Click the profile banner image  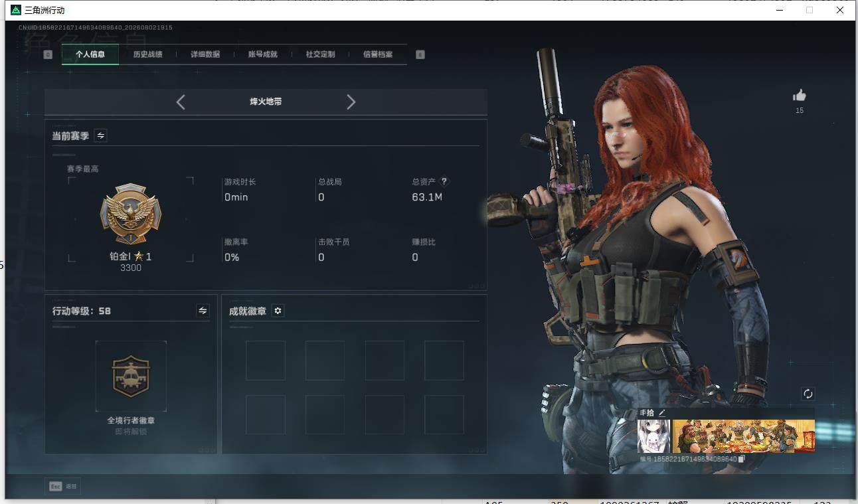pyautogui.click(x=744, y=436)
